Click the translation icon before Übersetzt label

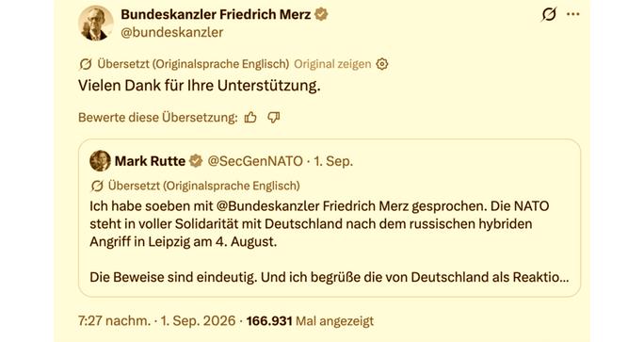(x=86, y=64)
